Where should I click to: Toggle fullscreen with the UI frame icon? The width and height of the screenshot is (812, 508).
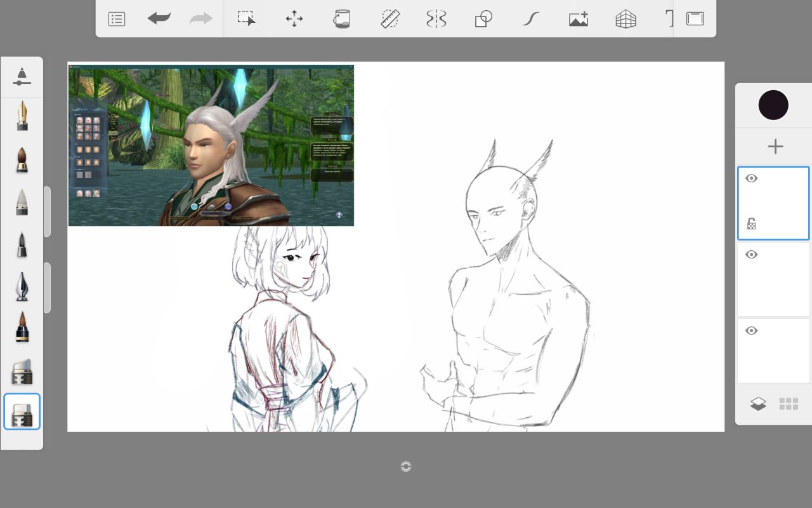[695, 18]
